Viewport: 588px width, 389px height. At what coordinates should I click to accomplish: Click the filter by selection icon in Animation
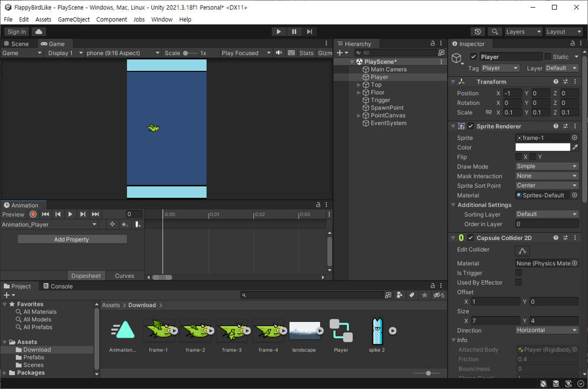click(112, 224)
